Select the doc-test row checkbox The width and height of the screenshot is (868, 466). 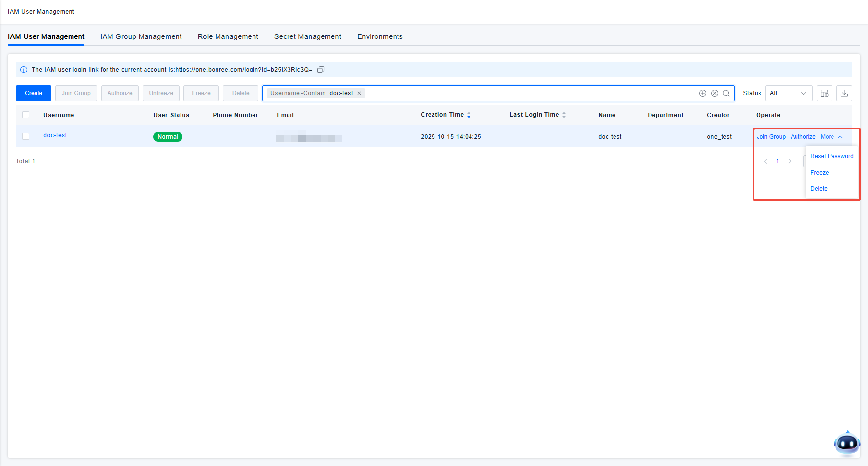(x=26, y=136)
